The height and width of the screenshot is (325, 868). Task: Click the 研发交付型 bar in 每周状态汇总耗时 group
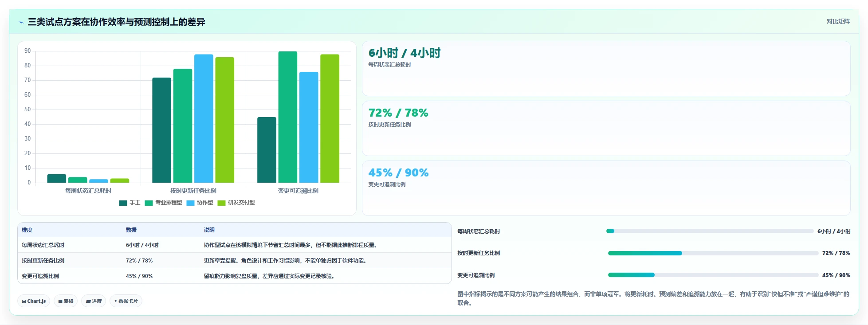click(120, 180)
